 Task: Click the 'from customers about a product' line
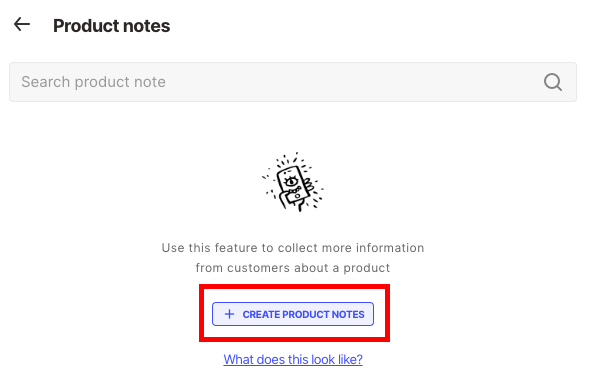[293, 268]
